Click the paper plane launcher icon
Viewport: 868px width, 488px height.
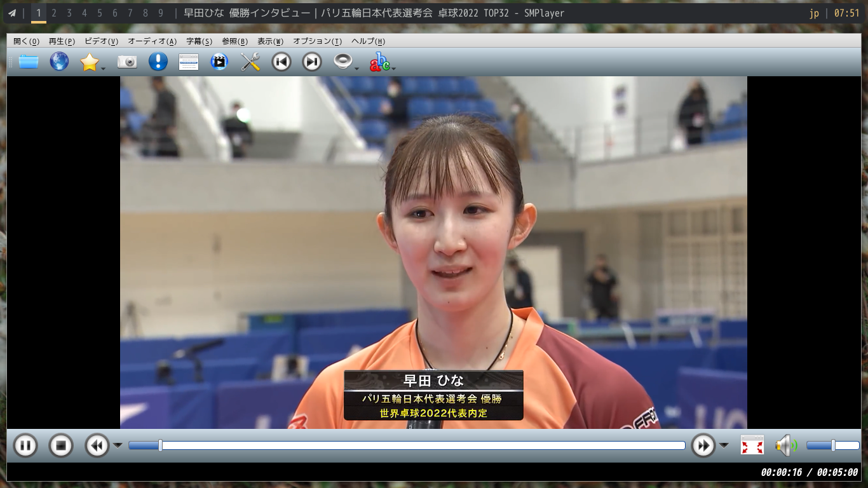click(x=11, y=13)
